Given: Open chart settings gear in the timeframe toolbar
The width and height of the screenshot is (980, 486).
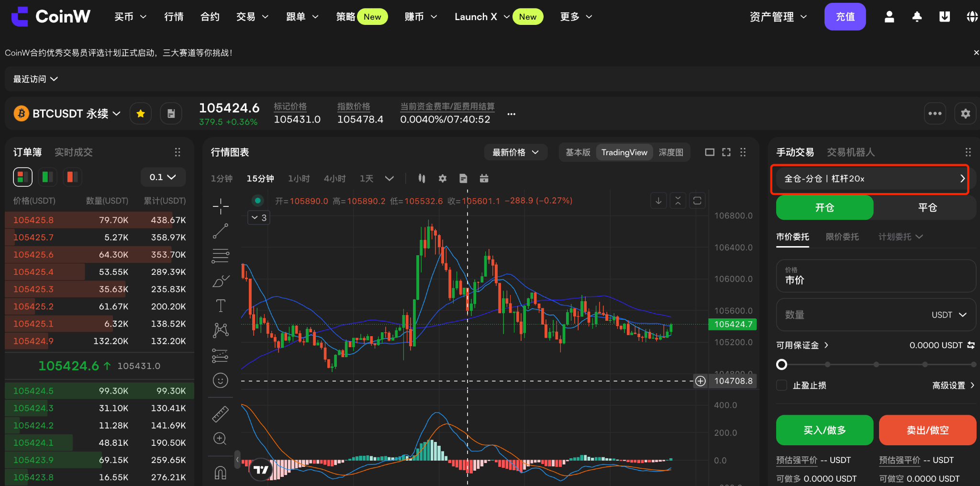Looking at the screenshot, I should (x=443, y=179).
